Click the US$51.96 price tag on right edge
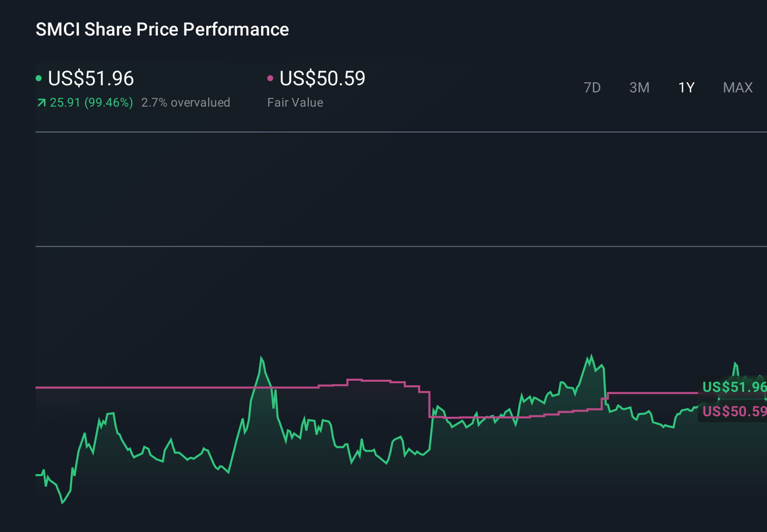The width and height of the screenshot is (767, 532). (x=734, y=387)
